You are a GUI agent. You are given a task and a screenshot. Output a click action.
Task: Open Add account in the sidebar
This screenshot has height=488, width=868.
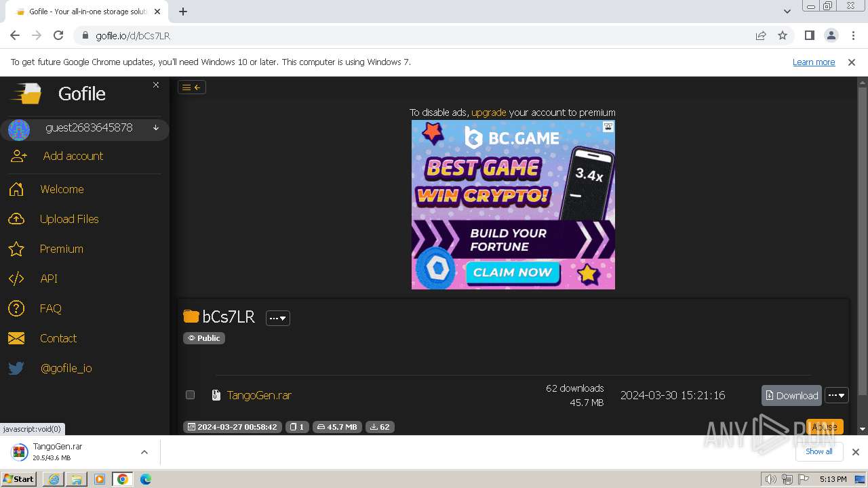[x=73, y=156]
